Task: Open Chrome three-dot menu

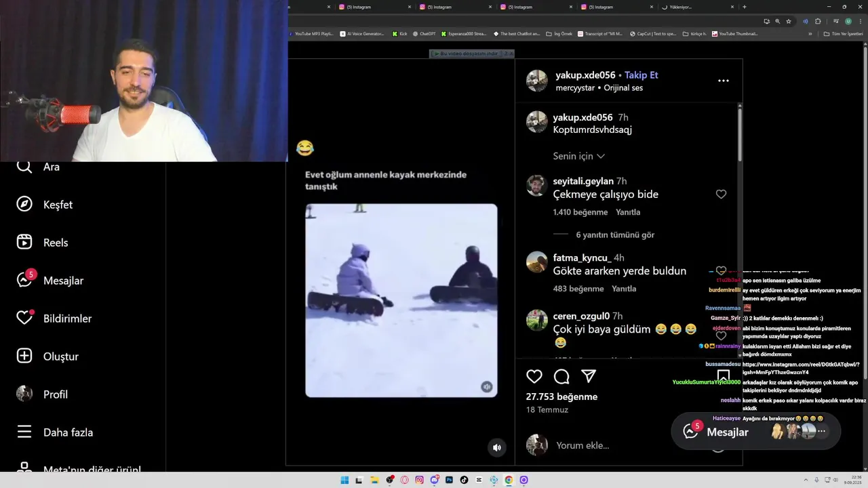Action: pyautogui.click(x=861, y=21)
